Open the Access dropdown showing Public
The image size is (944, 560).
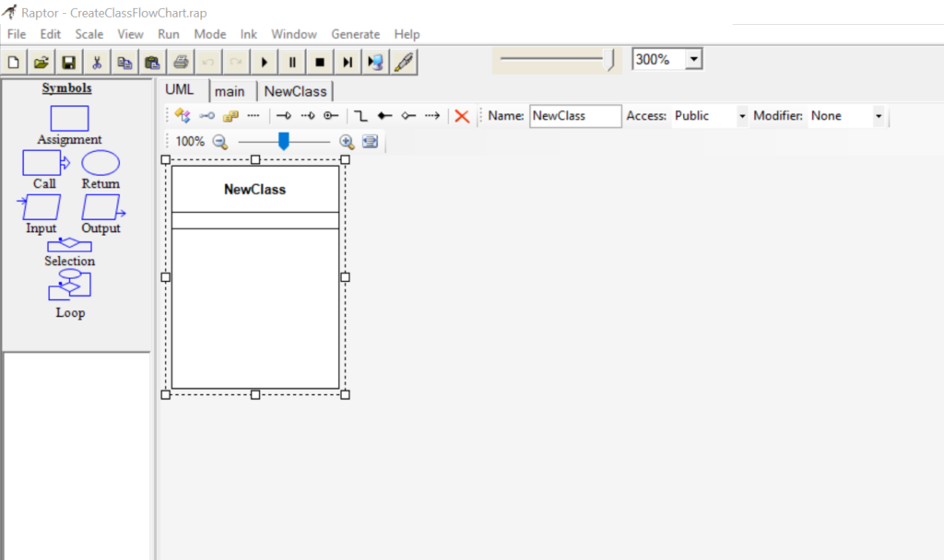pyautogui.click(x=742, y=116)
